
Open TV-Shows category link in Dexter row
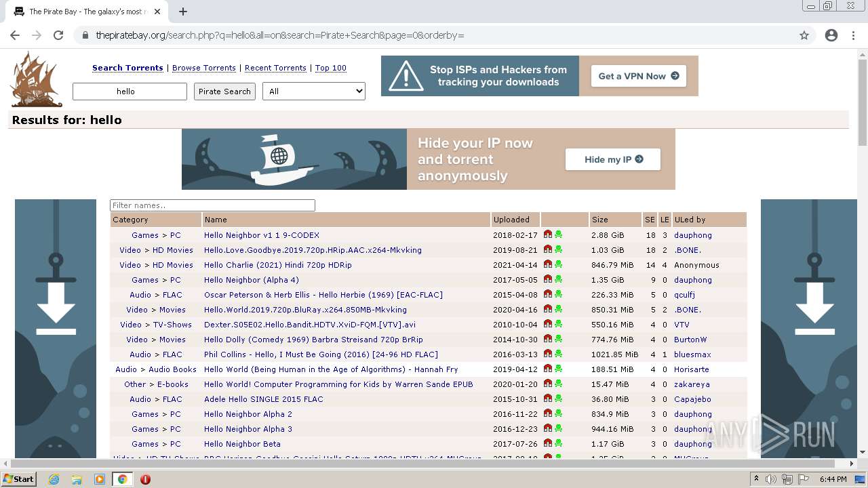pyautogui.click(x=172, y=325)
